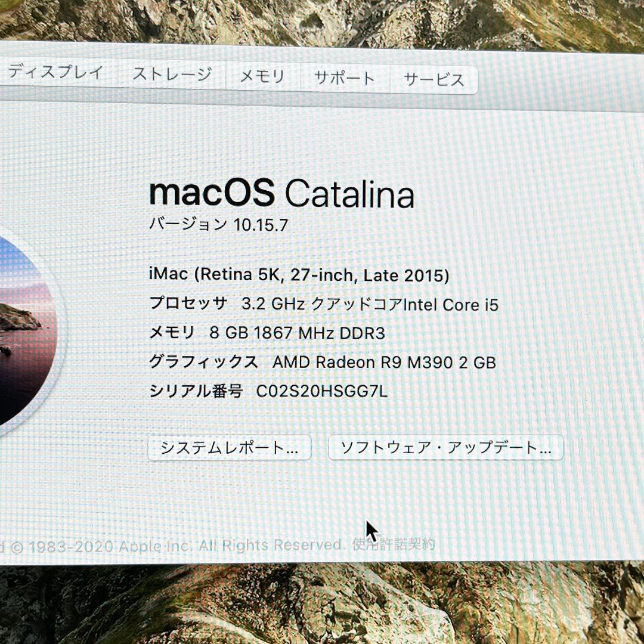Select iMac (Retina 5K, 27-inch, Late 2015)

tap(299, 274)
